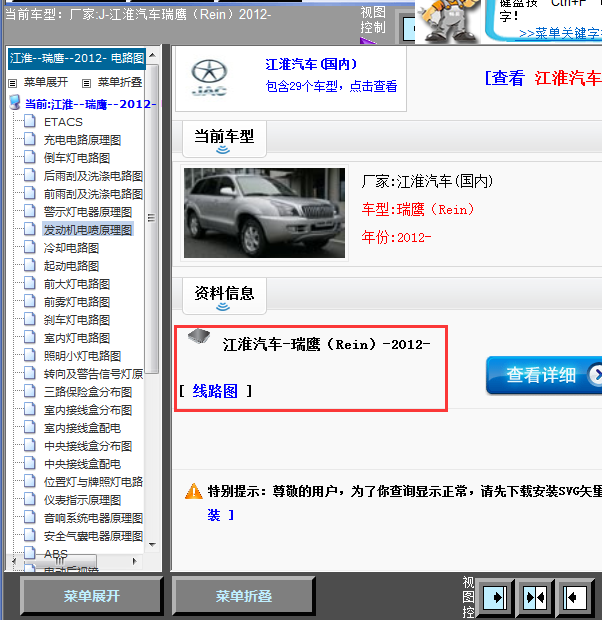Switch to 资料信息 tab

point(224,296)
